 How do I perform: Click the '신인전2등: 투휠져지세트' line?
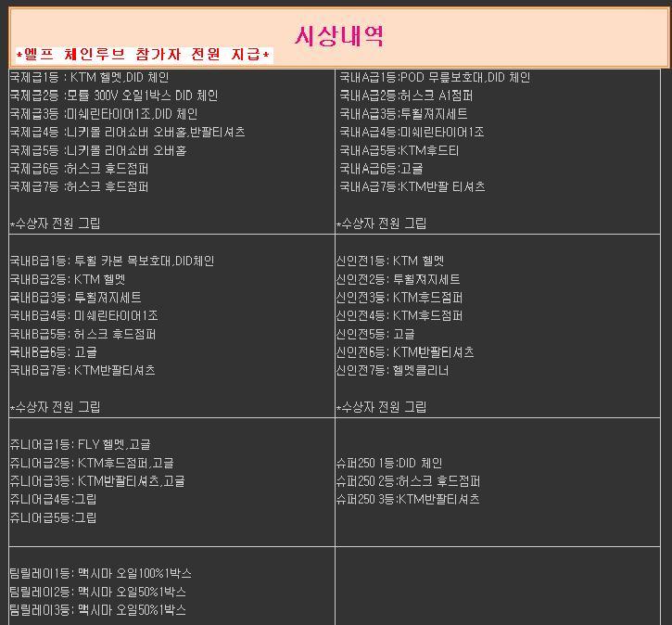[399, 279]
